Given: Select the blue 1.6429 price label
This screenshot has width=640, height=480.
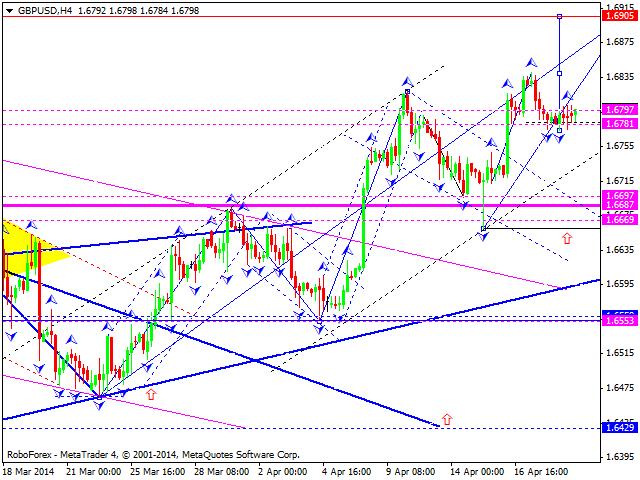Looking at the screenshot, I should click(620, 428).
